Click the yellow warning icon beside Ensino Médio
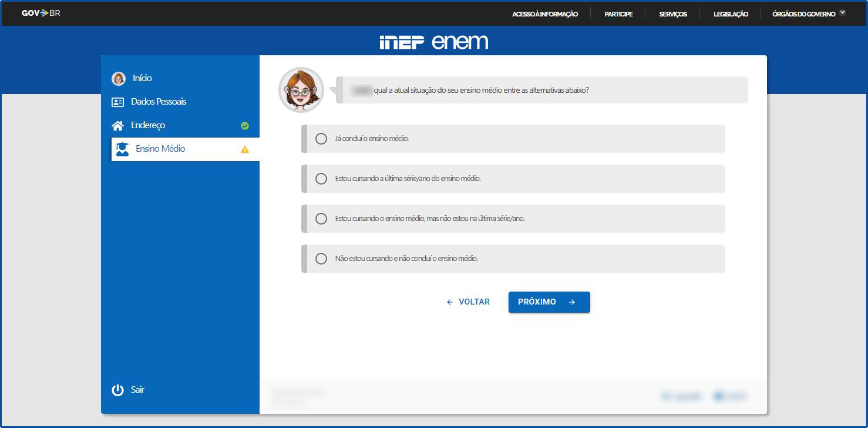Screen dimensions: 868x428 [245, 149]
